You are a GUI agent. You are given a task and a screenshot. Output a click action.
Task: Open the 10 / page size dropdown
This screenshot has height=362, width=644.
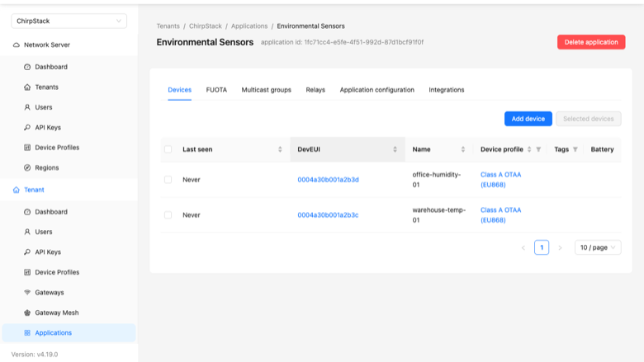[598, 247]
